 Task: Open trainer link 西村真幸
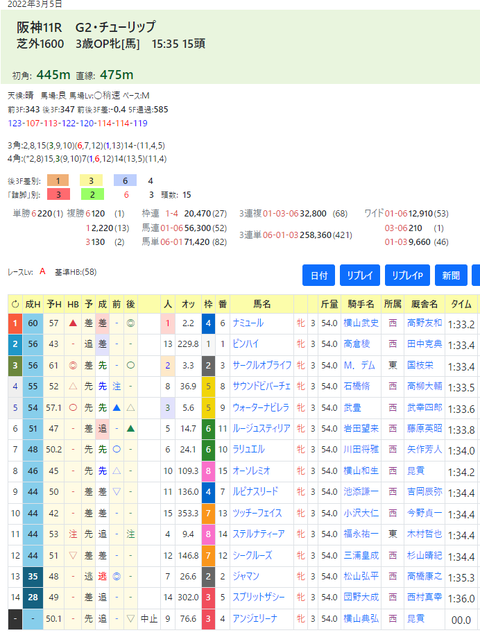click(425, 597)
